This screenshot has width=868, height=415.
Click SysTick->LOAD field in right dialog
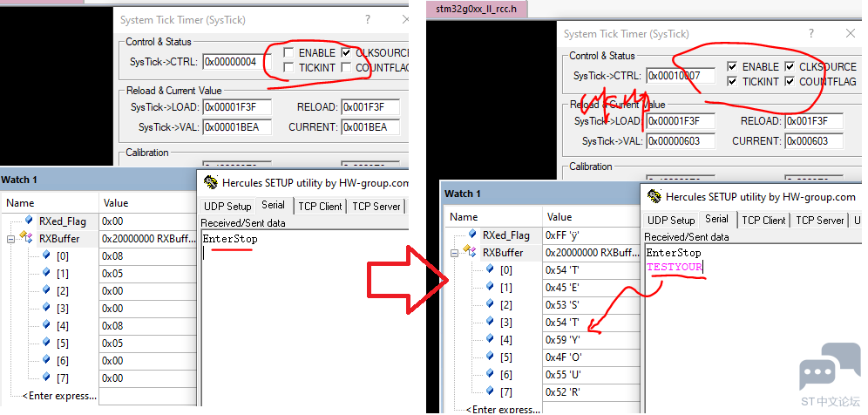(x=681, y=121)
